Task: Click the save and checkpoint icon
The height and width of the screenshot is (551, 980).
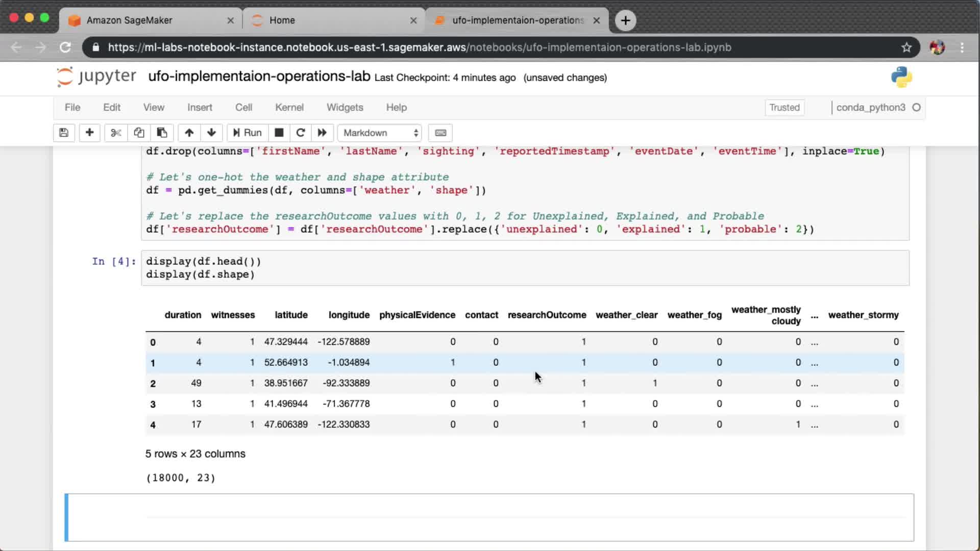Action: tap(64, 133)
